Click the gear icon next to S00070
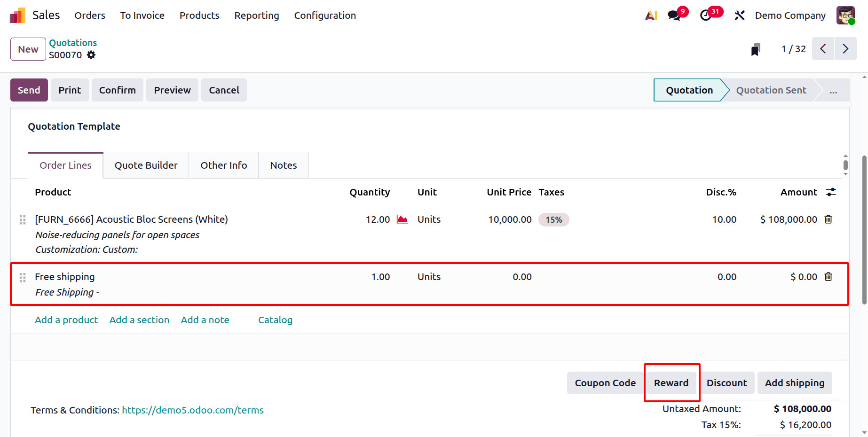868x437 pixels. pos(91,55)
